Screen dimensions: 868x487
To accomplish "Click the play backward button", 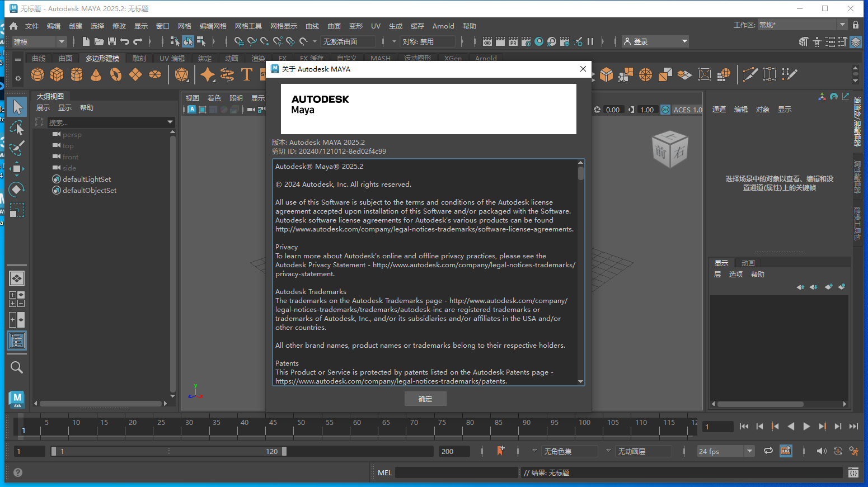I will coord(791,427).
